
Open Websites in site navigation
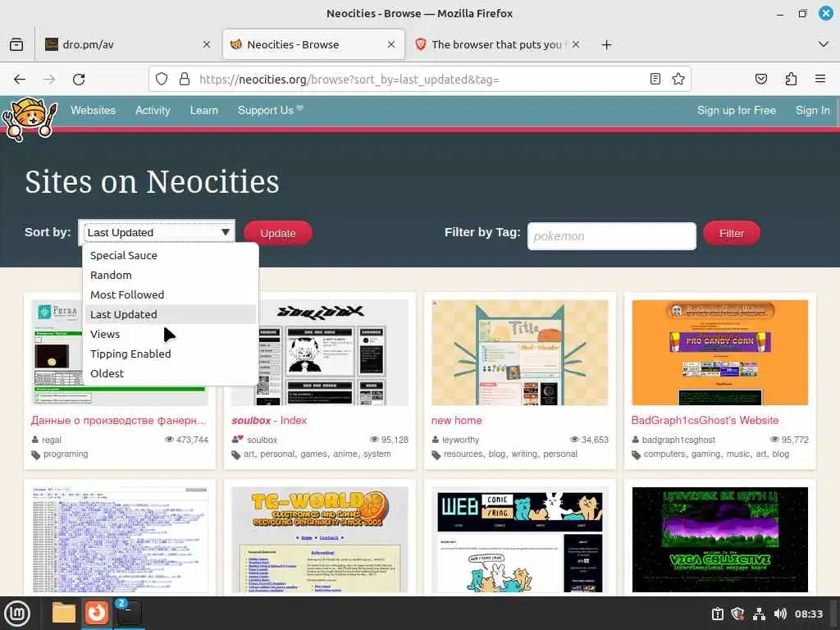coord(94,111)
